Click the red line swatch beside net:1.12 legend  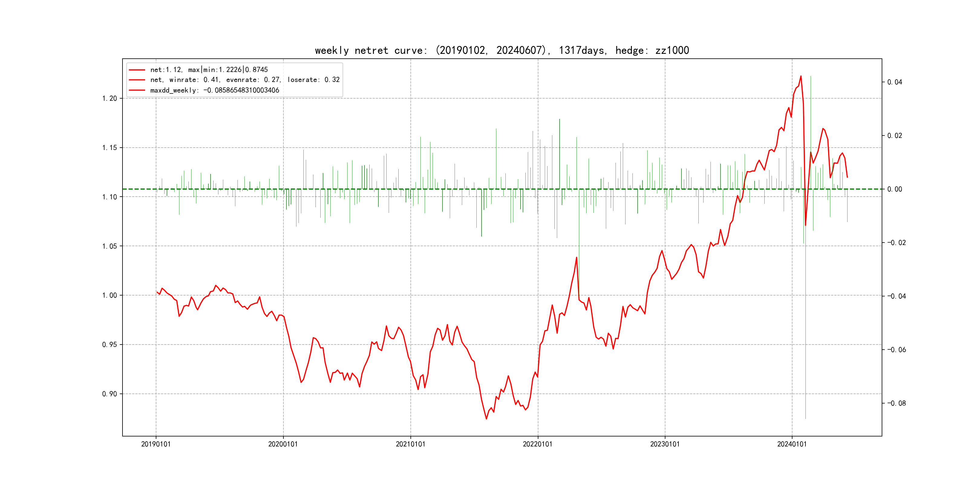(x=137, y=70)
